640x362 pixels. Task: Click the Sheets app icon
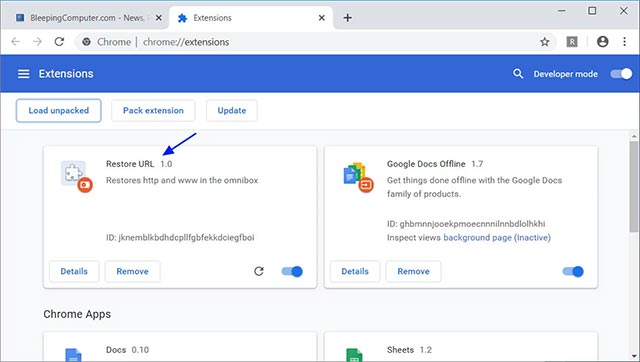(x=354, y=355)
